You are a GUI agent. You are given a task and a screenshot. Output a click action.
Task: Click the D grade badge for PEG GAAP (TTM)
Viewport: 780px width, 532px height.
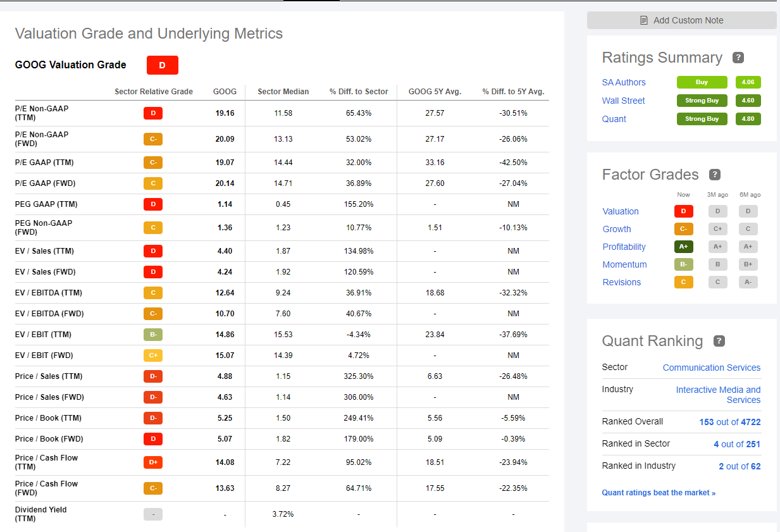pos(153,204)
